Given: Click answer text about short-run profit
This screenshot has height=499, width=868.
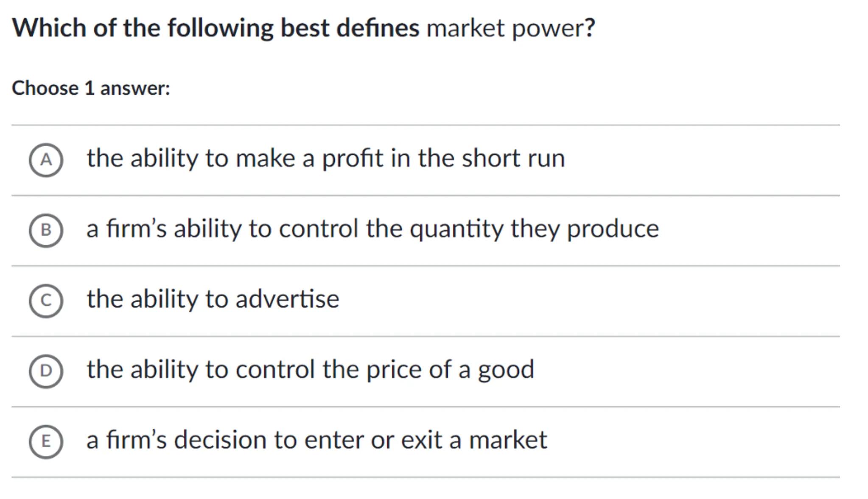Looking at the screenshot, I should [325, 159].
